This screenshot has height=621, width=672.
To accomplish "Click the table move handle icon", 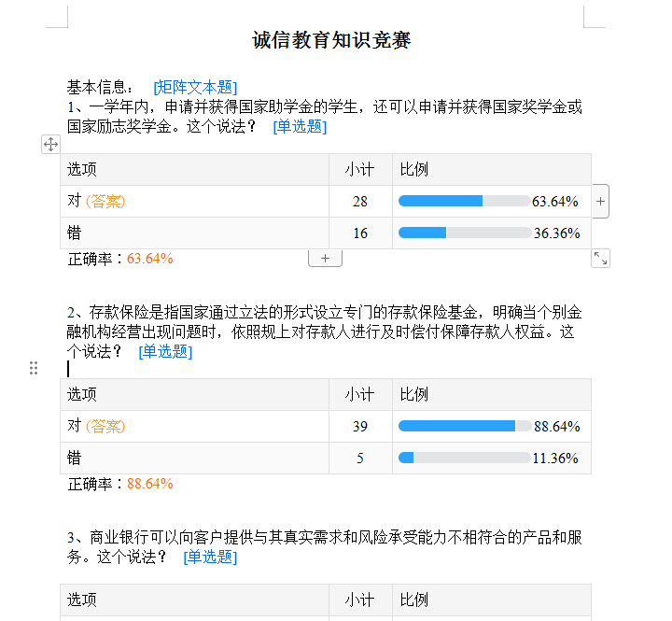I will (50, 144).
